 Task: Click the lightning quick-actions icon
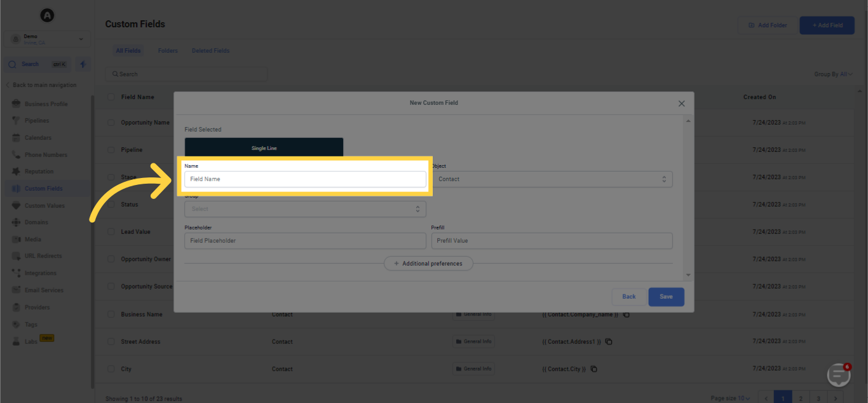(83, 64)
